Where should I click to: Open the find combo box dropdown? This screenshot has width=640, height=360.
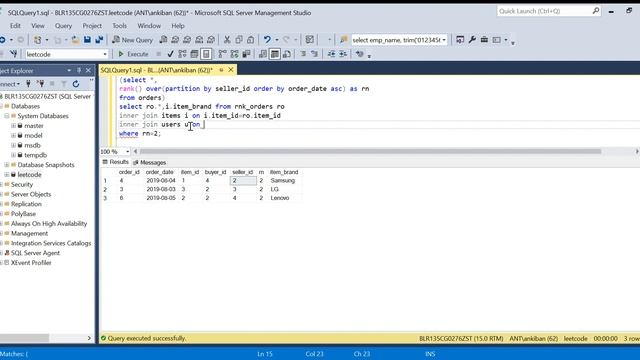[444, 40]
